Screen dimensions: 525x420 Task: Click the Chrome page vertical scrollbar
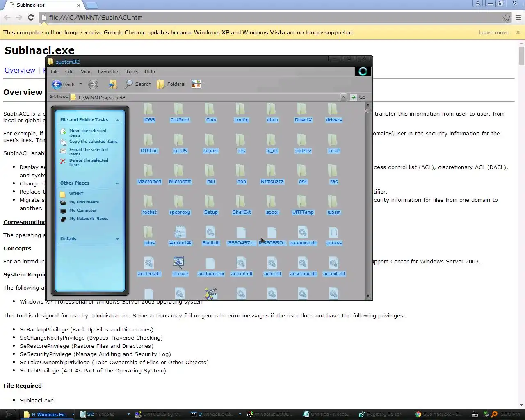(521, 224)
